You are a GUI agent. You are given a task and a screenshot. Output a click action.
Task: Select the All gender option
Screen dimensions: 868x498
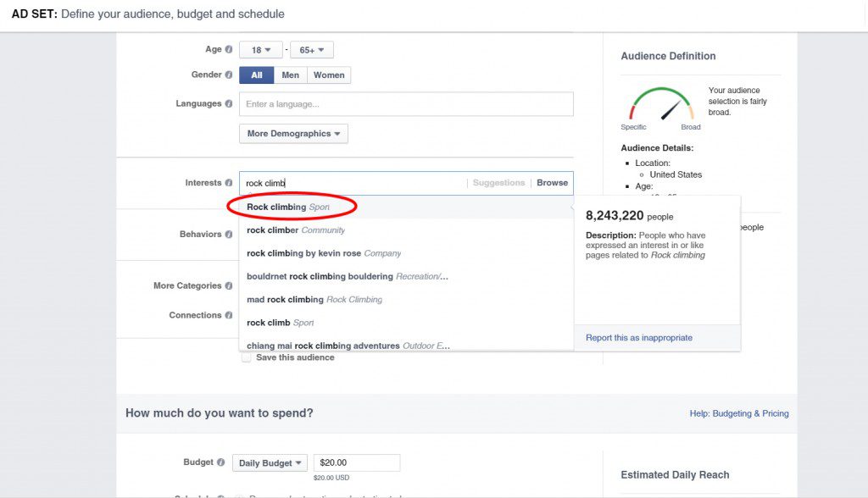coord(256,75)
